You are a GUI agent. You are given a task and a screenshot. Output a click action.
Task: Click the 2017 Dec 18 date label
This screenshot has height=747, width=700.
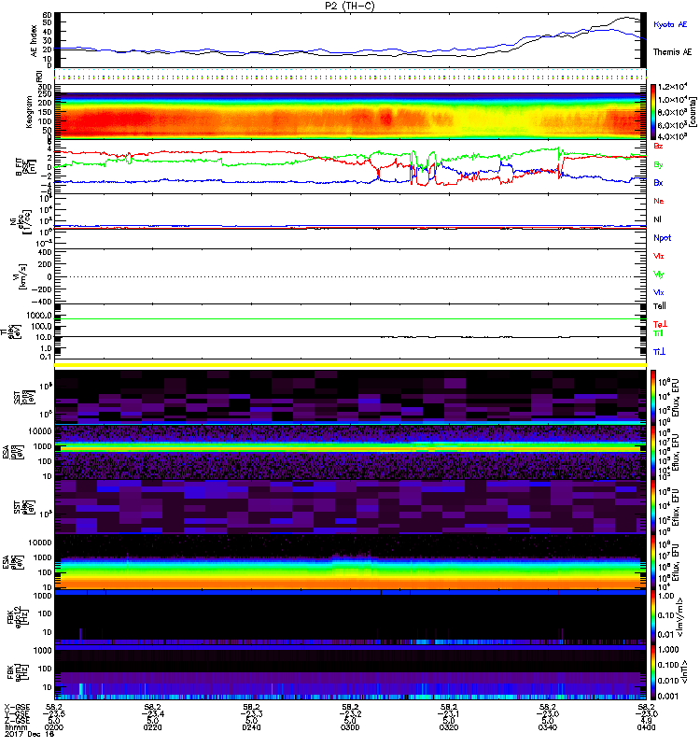tap(28, 740)
